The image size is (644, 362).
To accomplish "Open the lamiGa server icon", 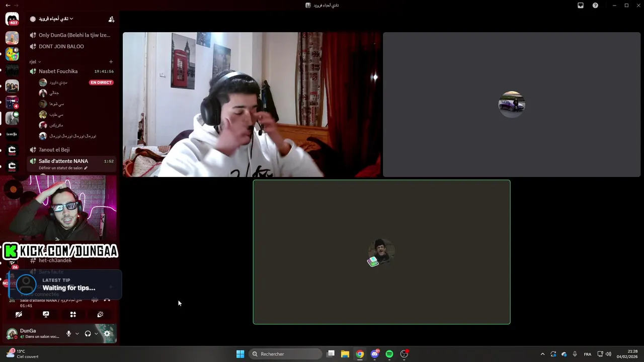I will pos(12,134).
